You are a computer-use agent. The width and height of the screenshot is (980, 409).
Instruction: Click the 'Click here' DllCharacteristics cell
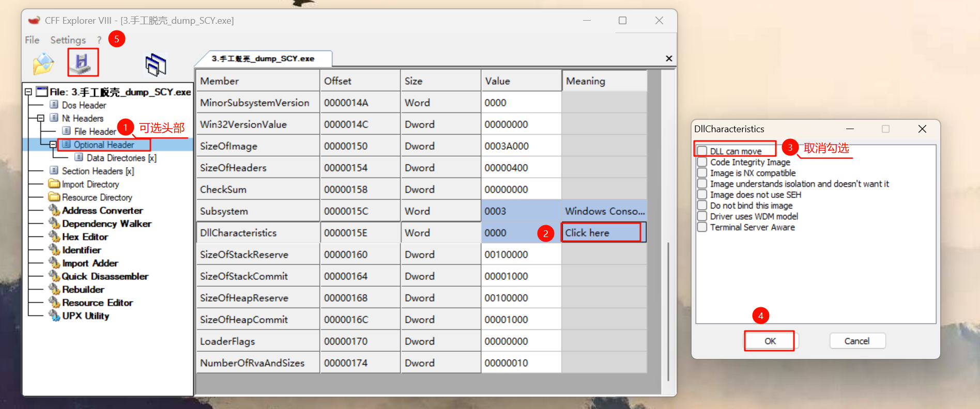[x=602, y=233]
